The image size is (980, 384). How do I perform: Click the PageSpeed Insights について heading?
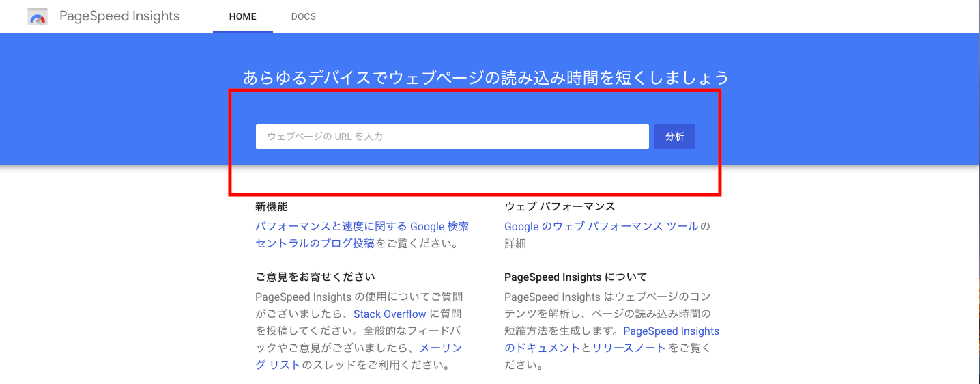[x=575, y=277]
